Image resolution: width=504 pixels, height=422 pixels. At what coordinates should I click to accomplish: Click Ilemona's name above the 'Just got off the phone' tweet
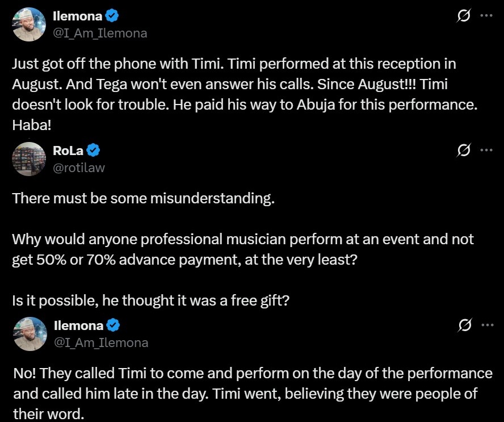(78, 16)
